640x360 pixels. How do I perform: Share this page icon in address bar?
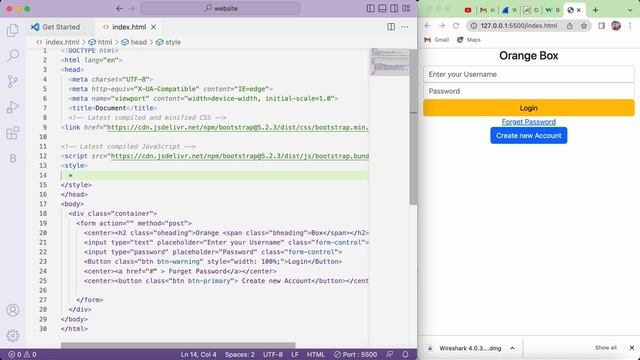[570, 26]
